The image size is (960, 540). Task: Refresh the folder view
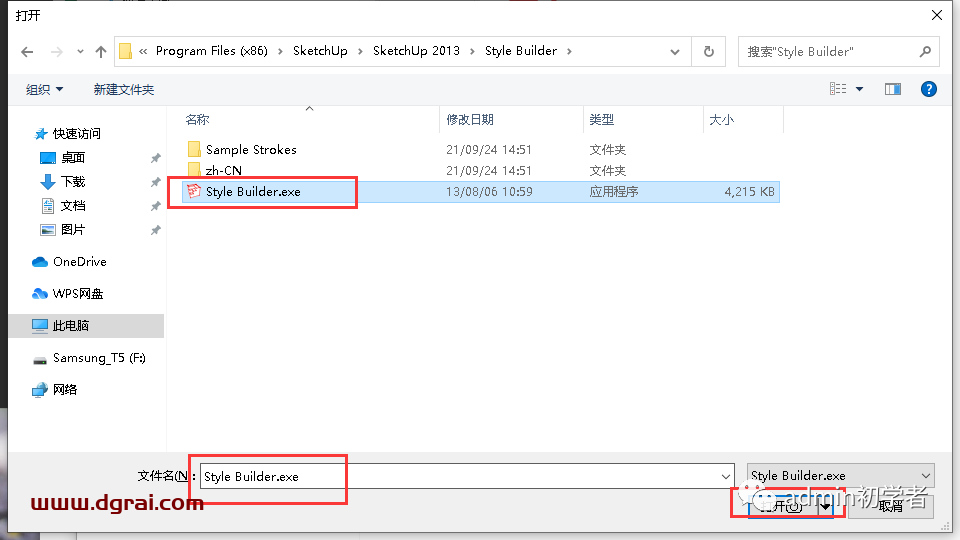[709, 52]
